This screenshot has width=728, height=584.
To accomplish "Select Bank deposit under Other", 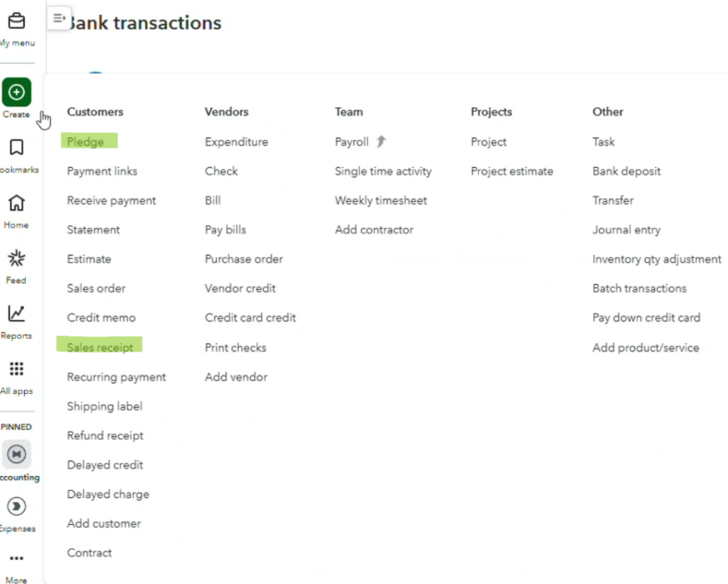I will (x=626, y=171).
